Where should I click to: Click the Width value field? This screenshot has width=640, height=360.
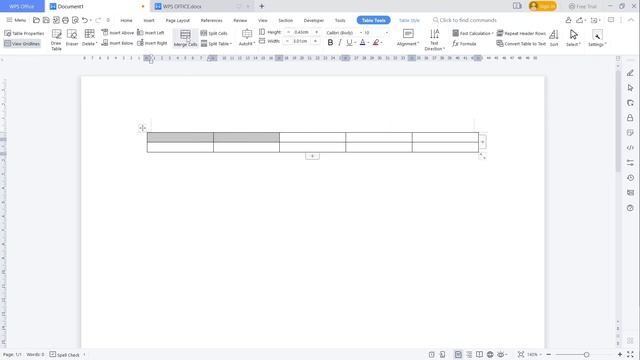point(300,41)
